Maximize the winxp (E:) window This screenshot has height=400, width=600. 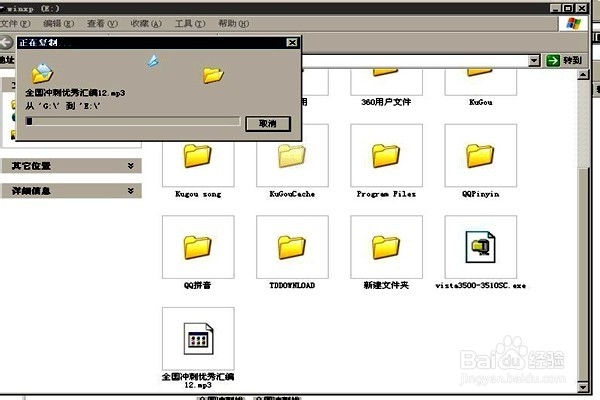click(x=569, y=8)
